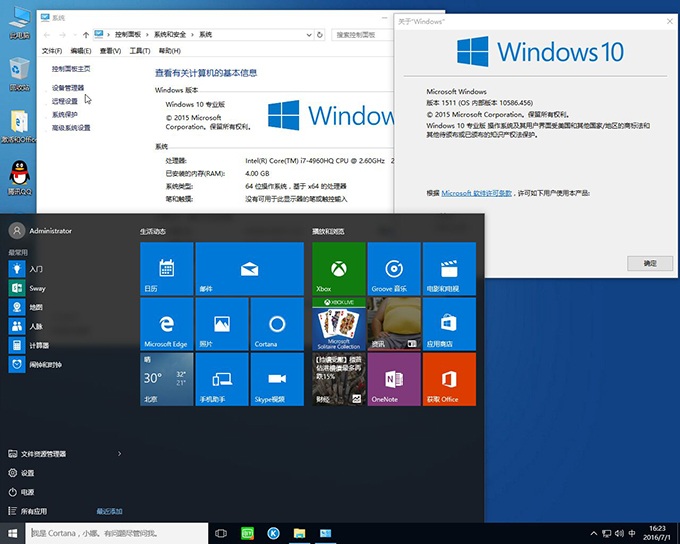This screenshot has width=680, height=544.
Task: Open the 工具(T) menu
Action: pos(140,51)
